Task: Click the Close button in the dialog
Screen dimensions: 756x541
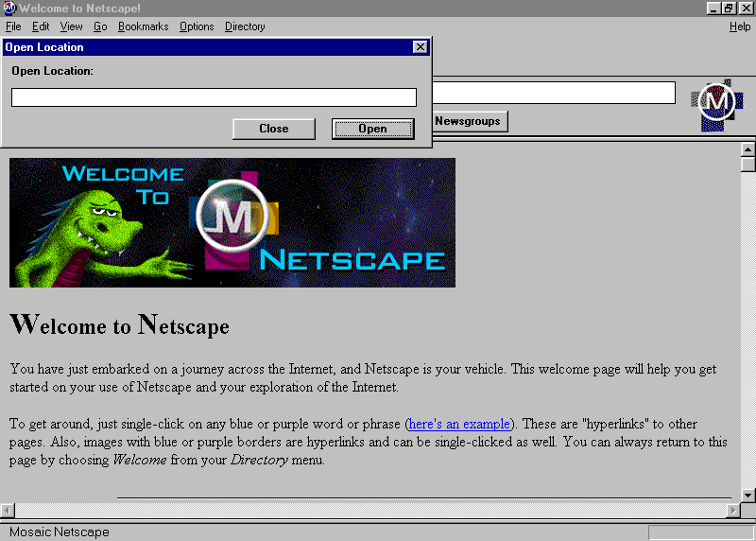Action: [x=274, y=129]
